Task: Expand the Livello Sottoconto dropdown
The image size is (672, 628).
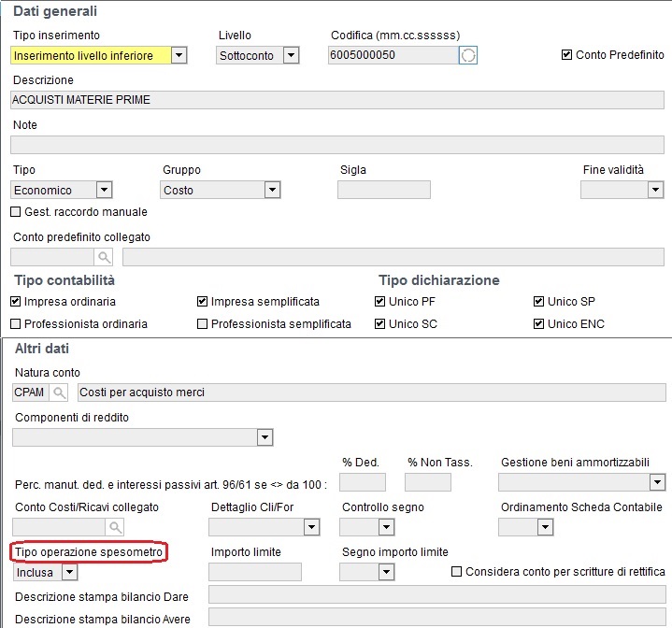Action: tap(291, 55)
